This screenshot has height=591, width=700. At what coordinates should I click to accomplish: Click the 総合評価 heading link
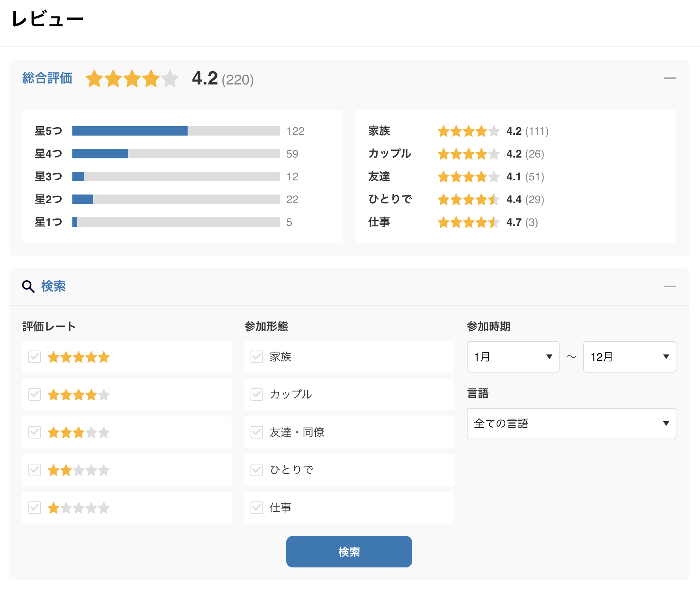tap(47, 78)
